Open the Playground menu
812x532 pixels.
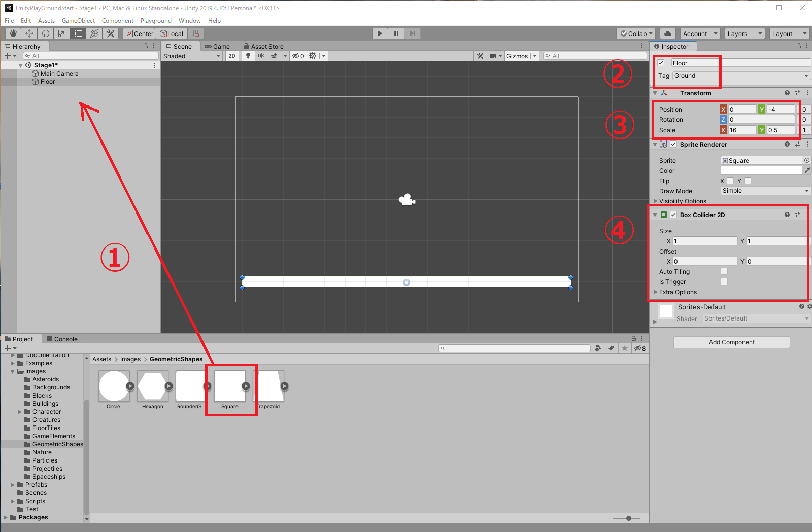click(x=156, y=21)
